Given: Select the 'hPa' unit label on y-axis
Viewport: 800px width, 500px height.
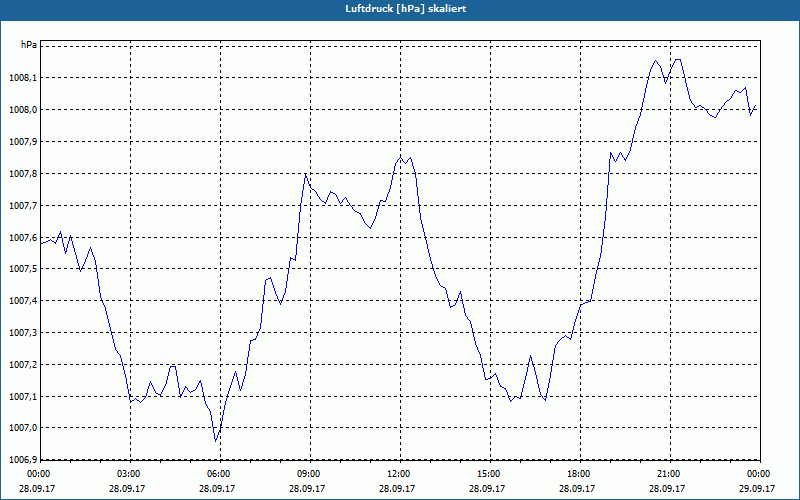Looking at the screenshot, I should [x=29, y=45].
